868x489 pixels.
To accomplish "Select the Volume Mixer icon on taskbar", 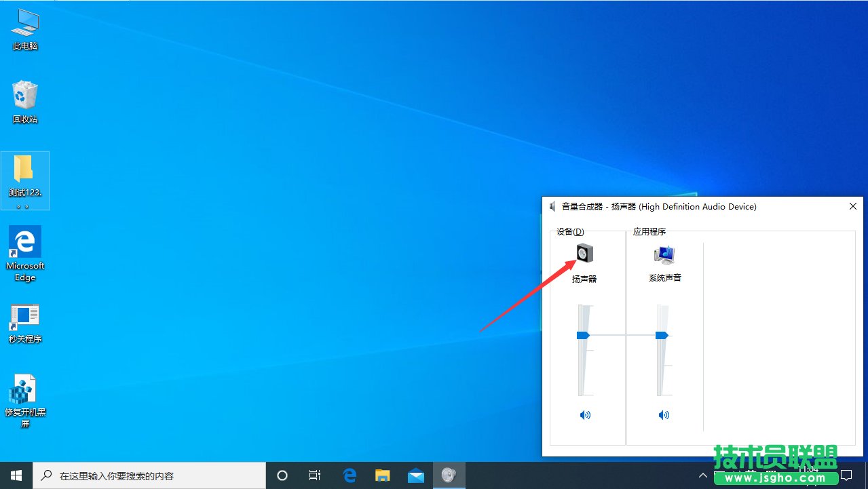I will 449,475.
